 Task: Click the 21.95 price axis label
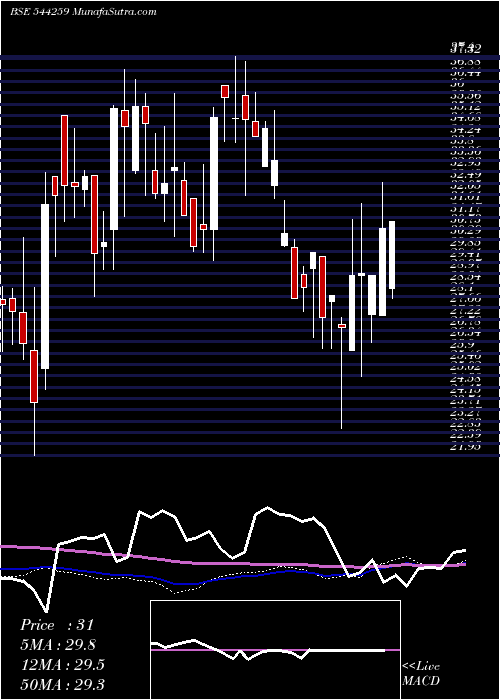[465, 447]
